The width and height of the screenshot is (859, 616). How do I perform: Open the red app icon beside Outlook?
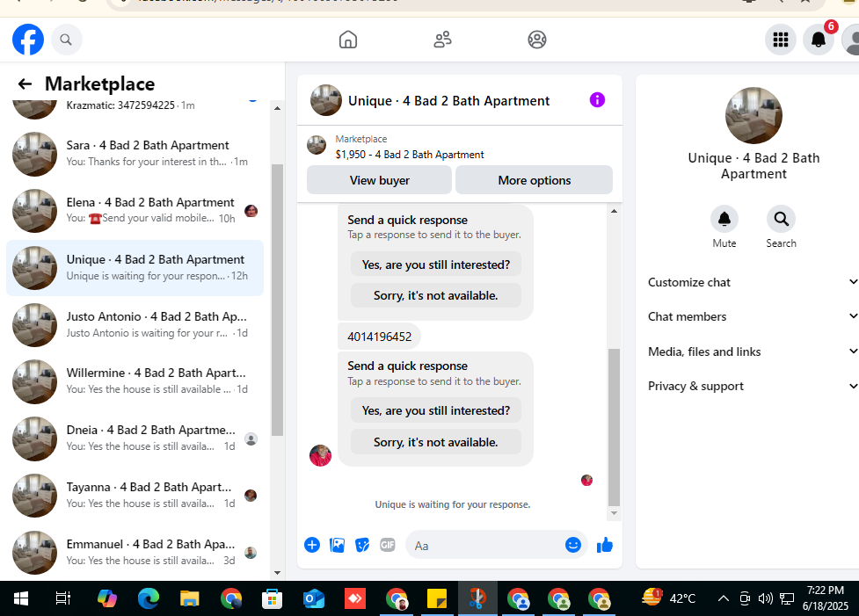tap(355, 598)
